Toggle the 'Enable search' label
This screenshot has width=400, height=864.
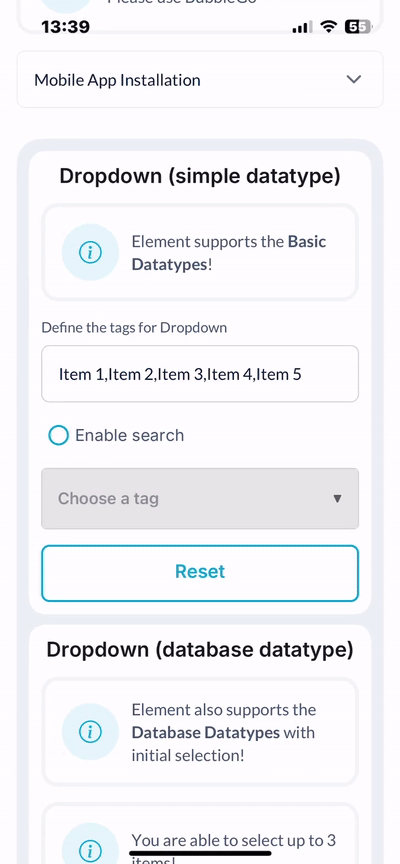pyautogui.click(x=129, y=435)
